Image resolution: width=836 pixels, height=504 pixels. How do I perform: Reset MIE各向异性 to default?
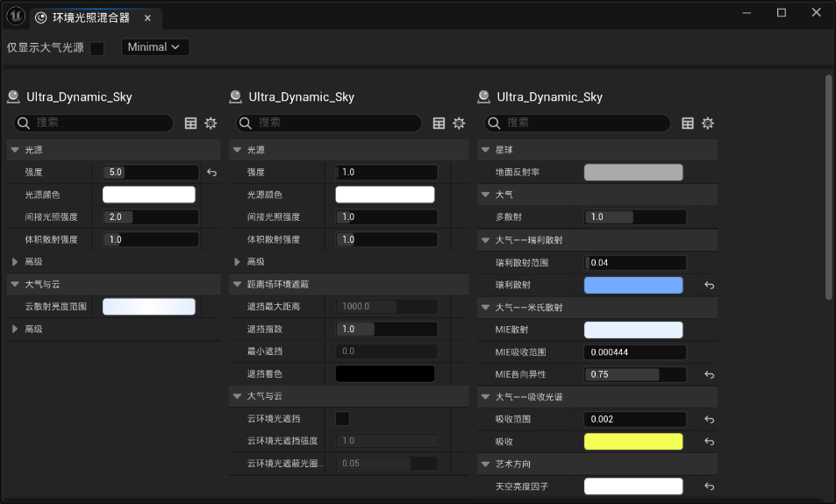709,374
